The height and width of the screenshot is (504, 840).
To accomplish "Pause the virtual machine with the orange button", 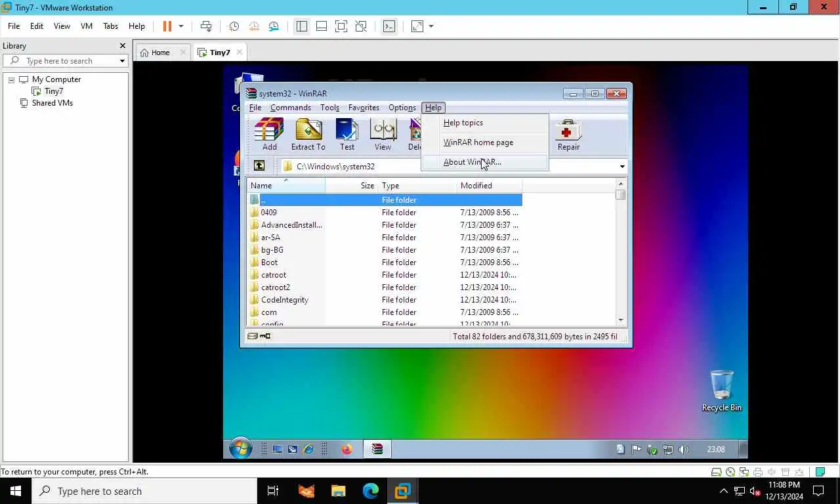I will click(167, 26).
